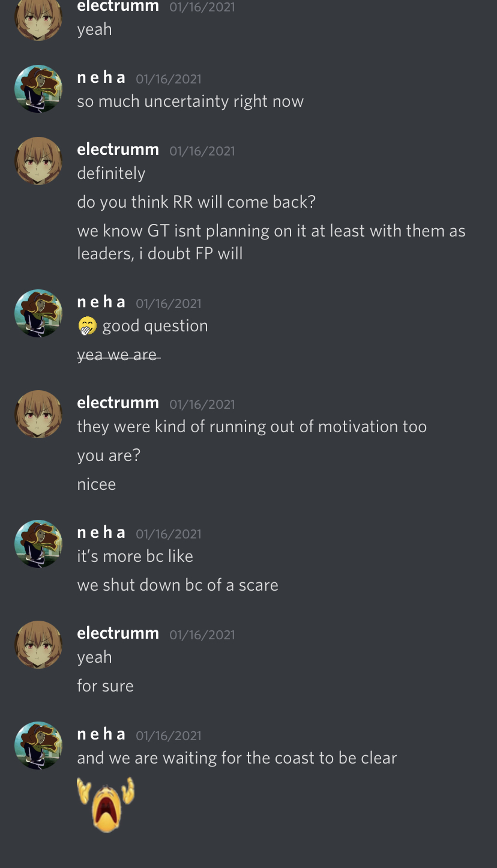Open neha's avatar beside 'coast to be clear'

coord(38,746)
